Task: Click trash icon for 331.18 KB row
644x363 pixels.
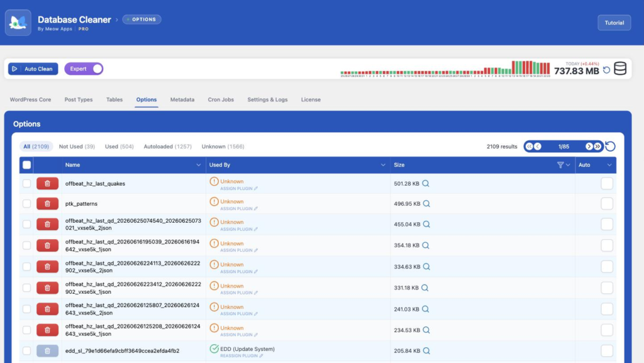Action: click(47, 288)
